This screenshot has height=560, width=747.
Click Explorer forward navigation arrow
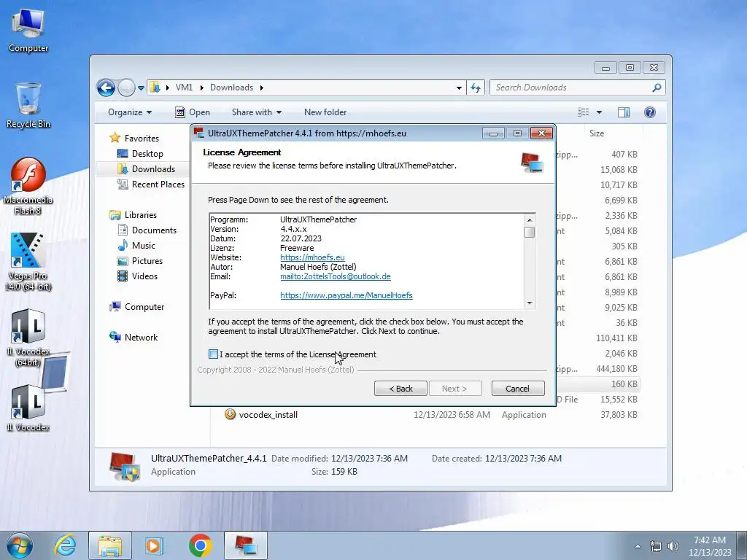[x=126, y=87]
